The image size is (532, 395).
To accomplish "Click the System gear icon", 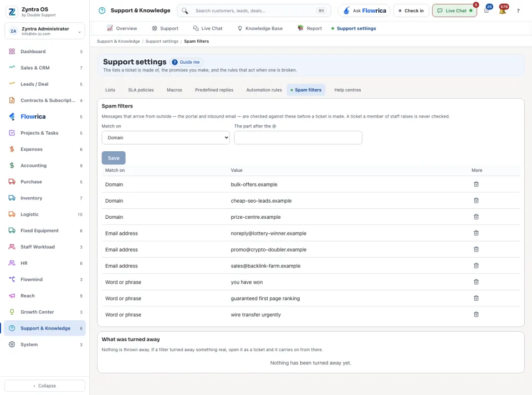I will click(x=12, y=345).
